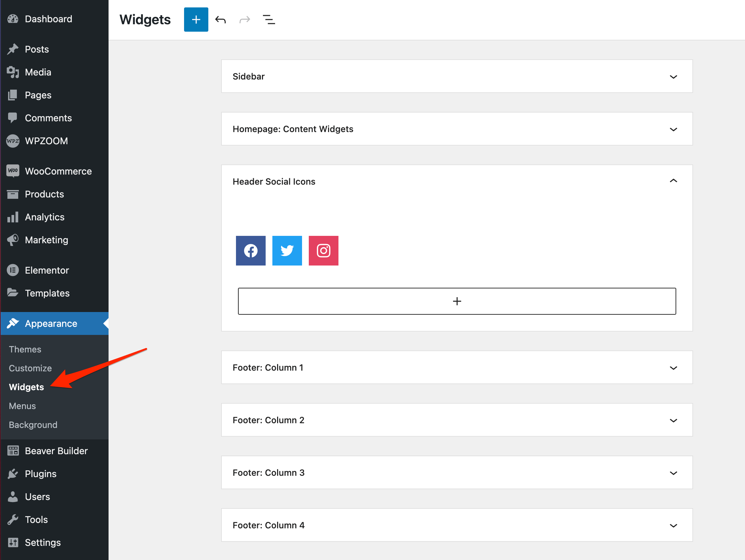This screenshot has width=745, height=560.
Task: Go to Customize under Appearance
Action: tap(30, 368)
